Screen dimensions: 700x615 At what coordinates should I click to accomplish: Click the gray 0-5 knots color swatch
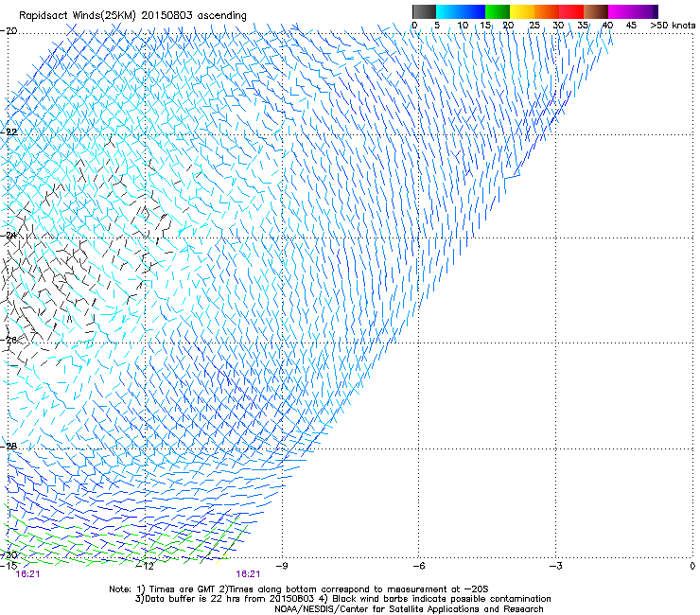[425, 11]
